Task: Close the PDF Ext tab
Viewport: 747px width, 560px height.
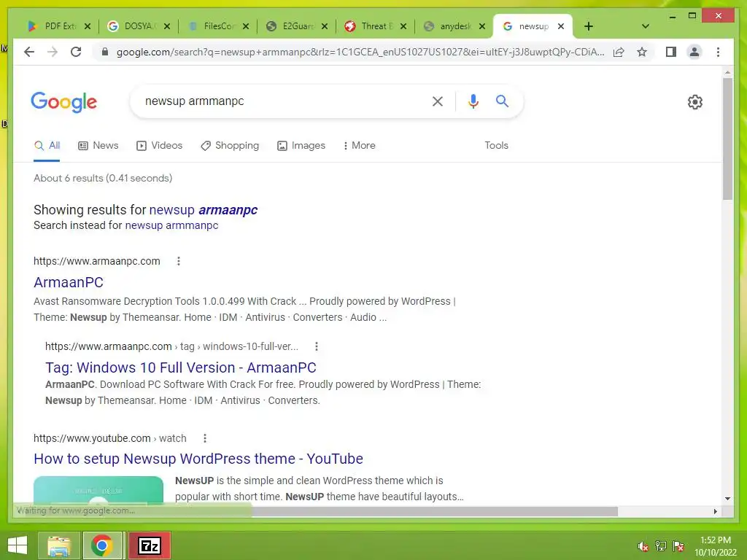Action: click(88, 26)
